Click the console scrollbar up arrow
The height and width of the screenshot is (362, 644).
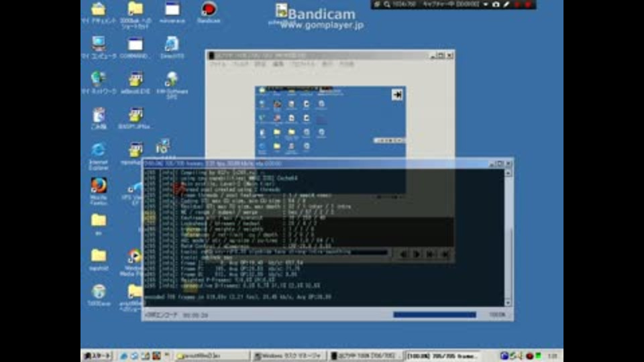508,173
